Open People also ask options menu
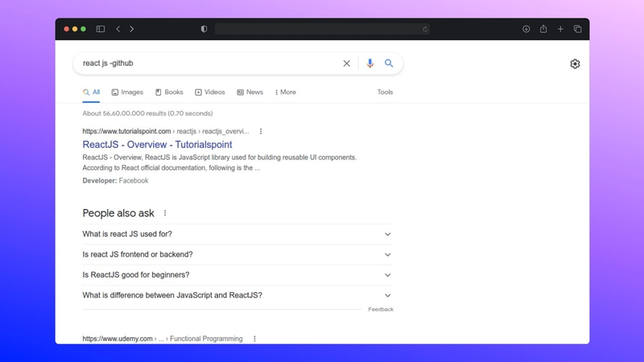 tap(165, 213)
